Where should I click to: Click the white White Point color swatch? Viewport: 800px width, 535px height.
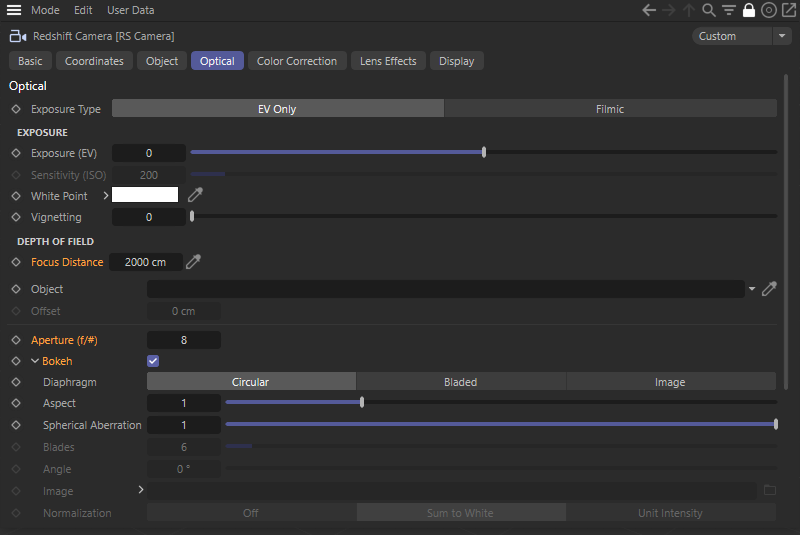pos(145,195)
